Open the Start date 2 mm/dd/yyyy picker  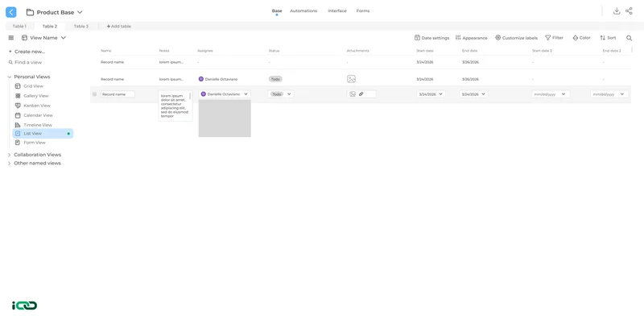551,94
